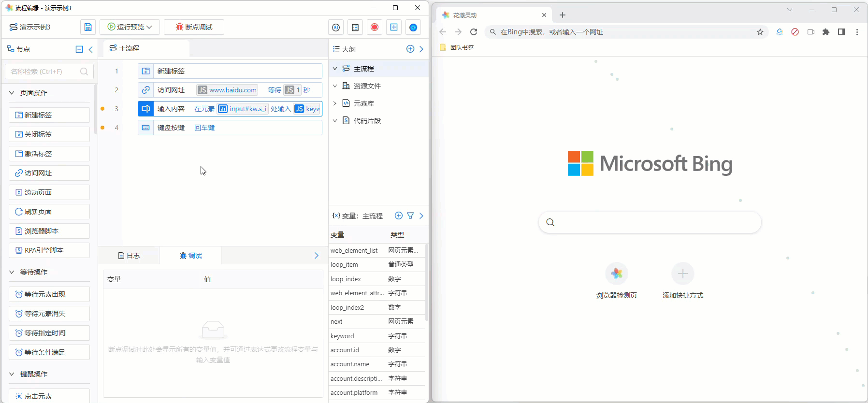This screenshot has height=403, width=868.
Task: Add new outline item with plus icon
Action: 410,49
